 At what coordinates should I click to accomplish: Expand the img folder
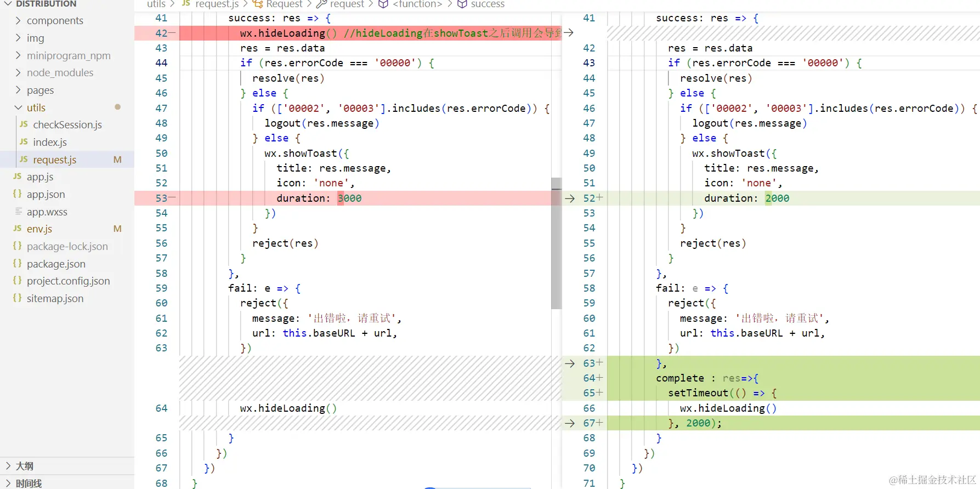(x=18, y=38)
